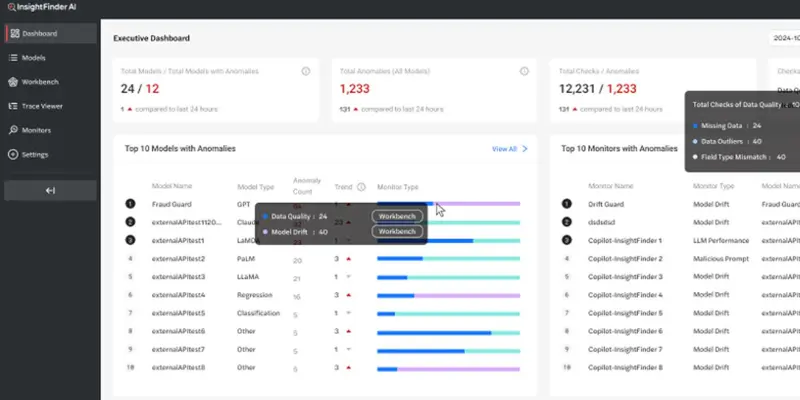Open the date picker at top right
The height and width of the screenshot is (400, 800).
pos(785,38)
